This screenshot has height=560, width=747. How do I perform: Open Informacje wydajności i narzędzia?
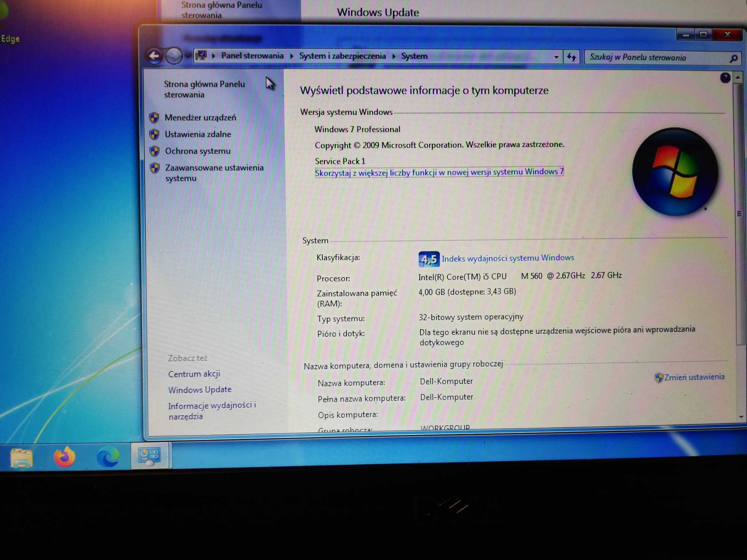[212, 411]
